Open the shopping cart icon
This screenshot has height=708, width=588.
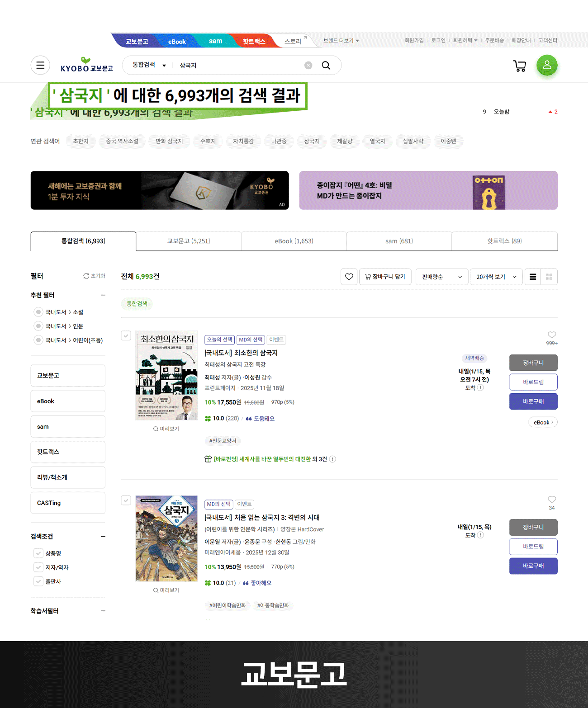[520, 66]
